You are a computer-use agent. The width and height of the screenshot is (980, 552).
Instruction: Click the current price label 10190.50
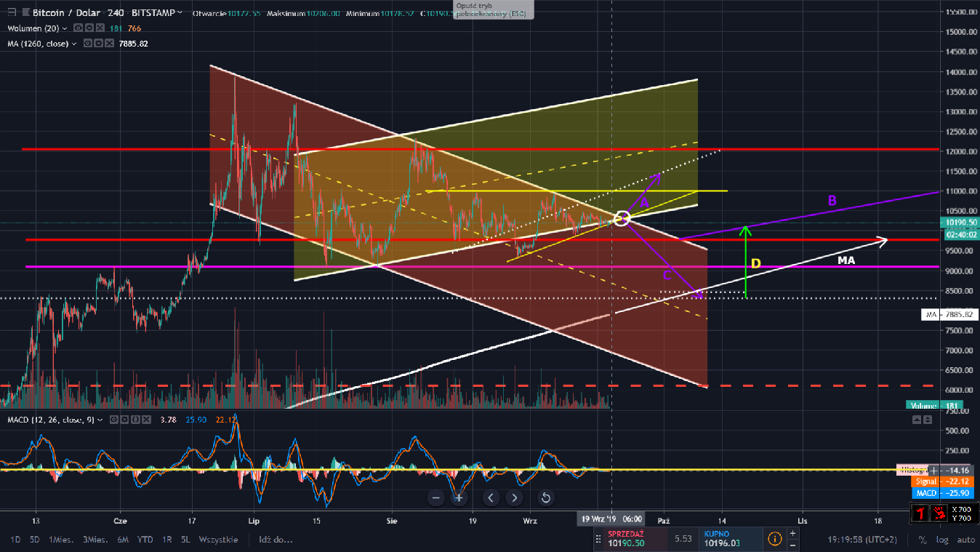(958, 223)
